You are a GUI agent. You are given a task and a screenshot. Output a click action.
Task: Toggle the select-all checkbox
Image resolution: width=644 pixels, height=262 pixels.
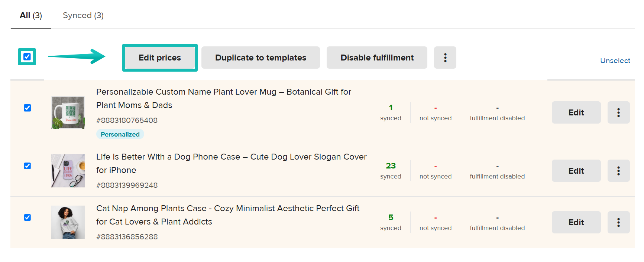(x=27, y=57)
